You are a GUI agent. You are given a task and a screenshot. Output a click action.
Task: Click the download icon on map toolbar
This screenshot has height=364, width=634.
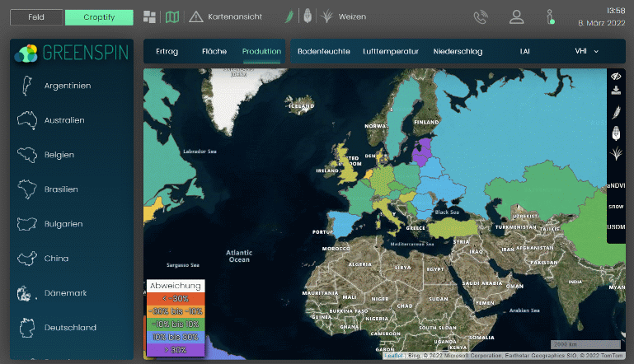point(615,91)
